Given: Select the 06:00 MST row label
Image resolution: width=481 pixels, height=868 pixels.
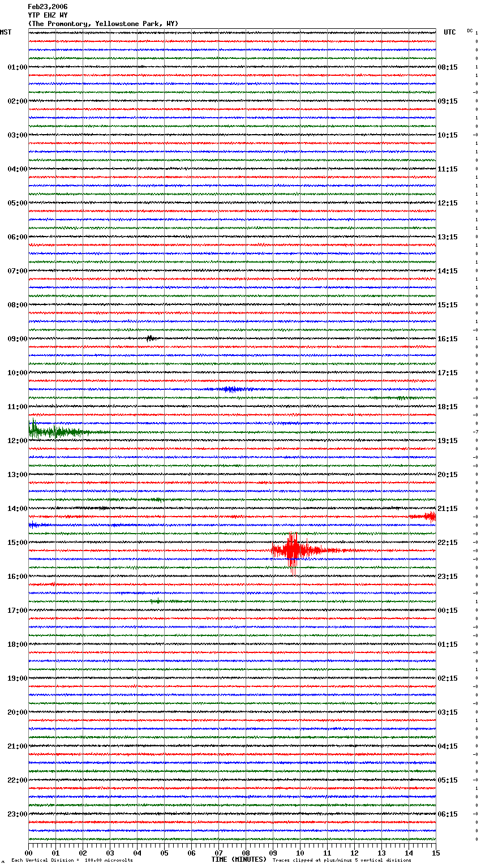Looking at the screenshot, I should click(17, 237).
